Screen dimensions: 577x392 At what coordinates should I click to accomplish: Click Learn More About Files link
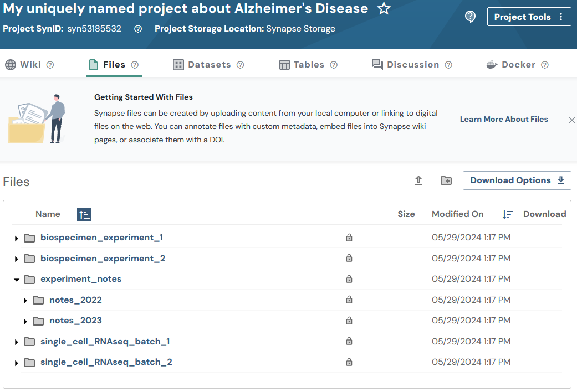coord(504,119)
